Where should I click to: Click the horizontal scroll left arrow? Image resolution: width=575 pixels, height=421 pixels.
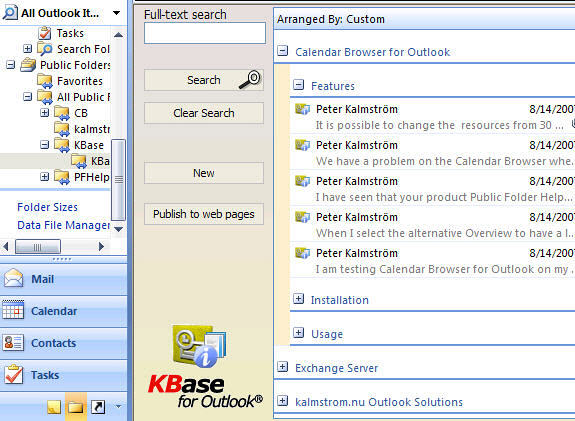[6, 246]
